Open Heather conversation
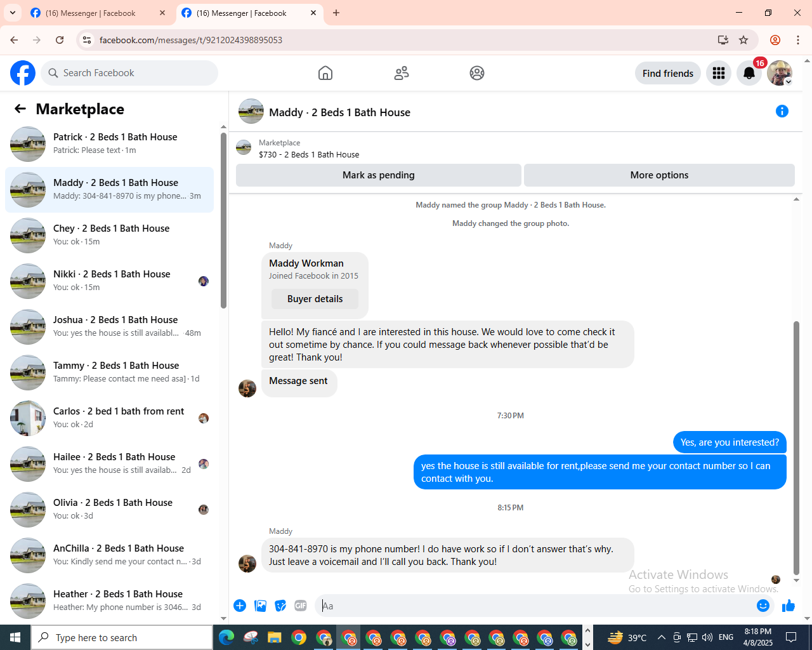 click(x=109, y=600)
